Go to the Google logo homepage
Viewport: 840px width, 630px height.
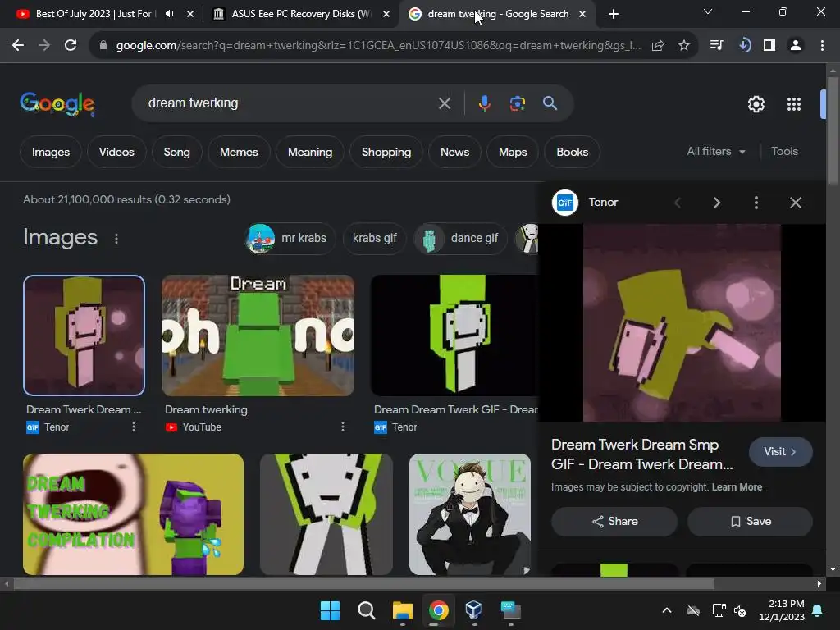(57, 104)
